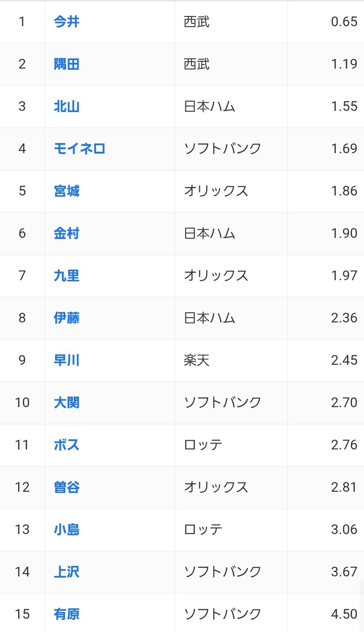
Task: Open player link 今井
Action: [x=67, y=22]
